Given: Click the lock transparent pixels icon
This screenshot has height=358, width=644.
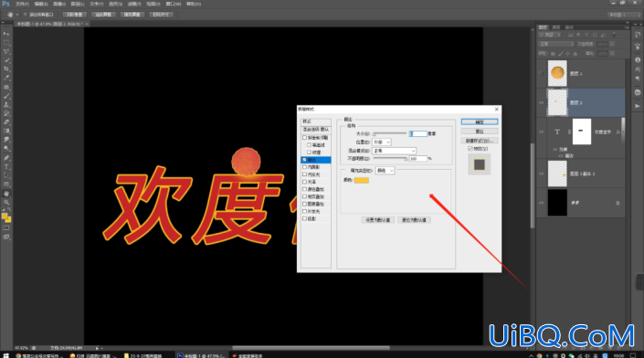Looking at the screenshot, I should tap(553, 53).
